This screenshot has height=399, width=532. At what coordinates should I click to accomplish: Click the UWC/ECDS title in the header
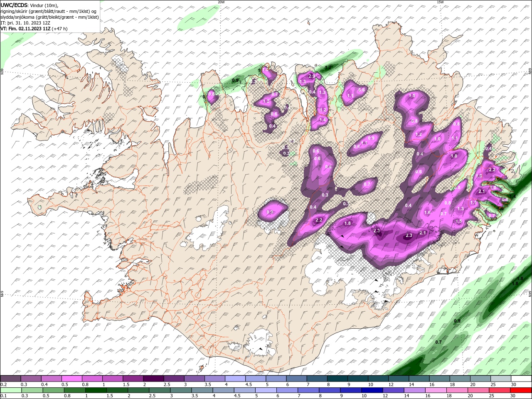tap(14, 5)
